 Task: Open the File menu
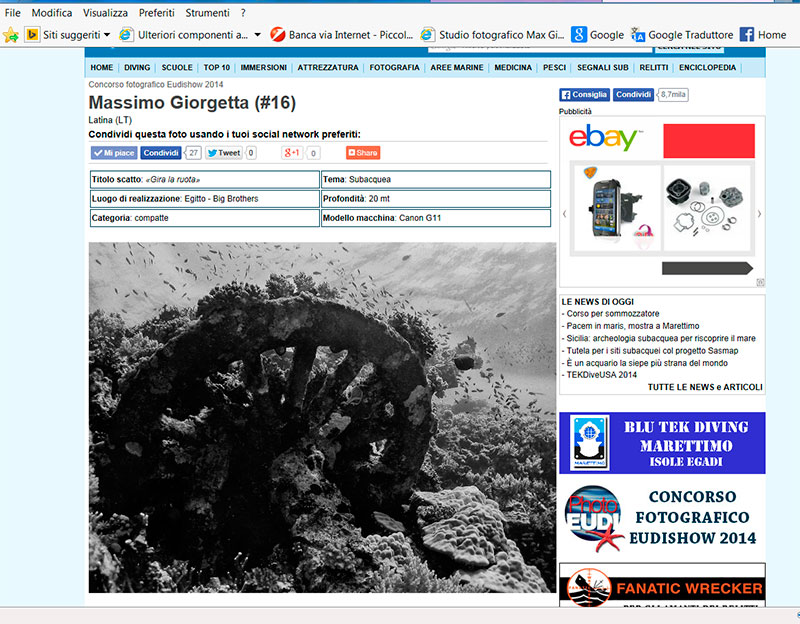(12, 13)
